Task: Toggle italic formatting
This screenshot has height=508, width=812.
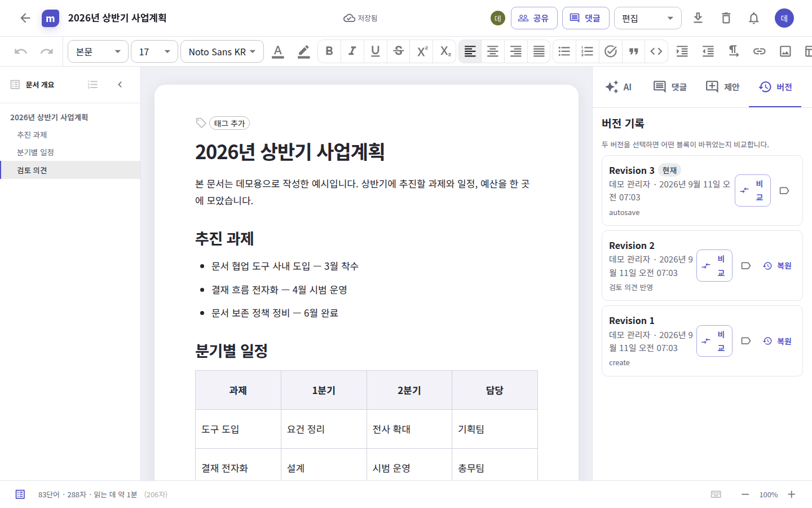Action: click(352, 51)
